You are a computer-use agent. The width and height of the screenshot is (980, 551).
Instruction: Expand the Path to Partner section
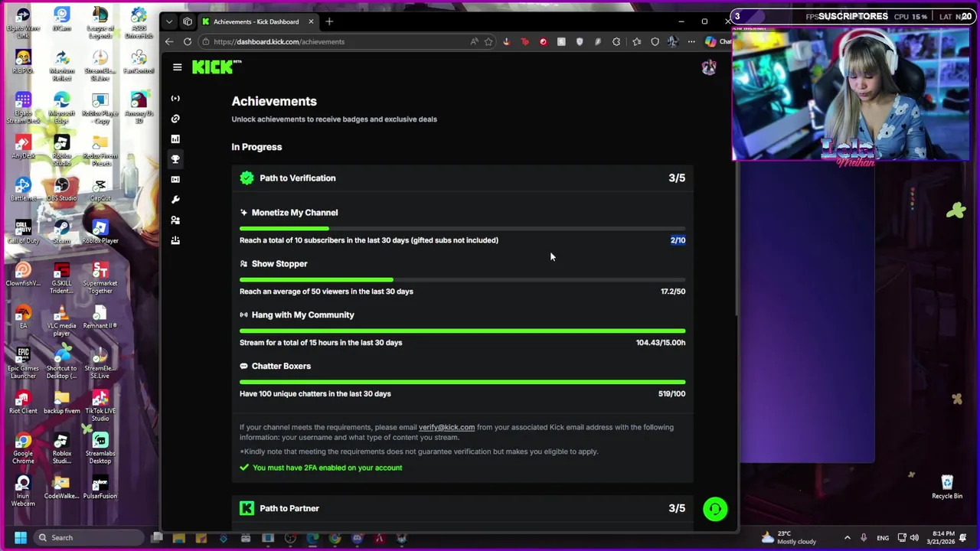tap(462, 508)
